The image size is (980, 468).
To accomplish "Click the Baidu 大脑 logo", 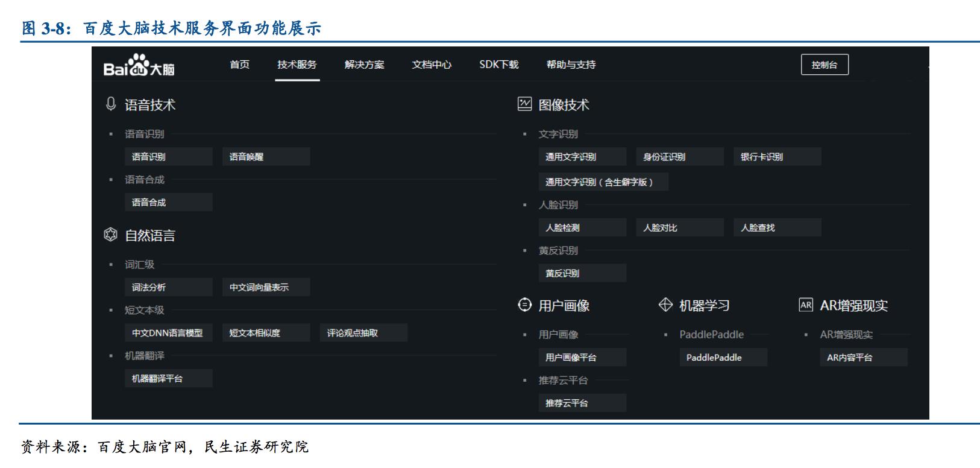I will click(139, 65).
